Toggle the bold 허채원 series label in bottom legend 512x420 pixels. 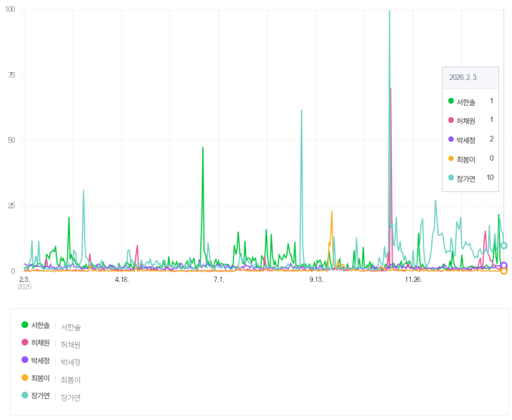coord(40,343)
